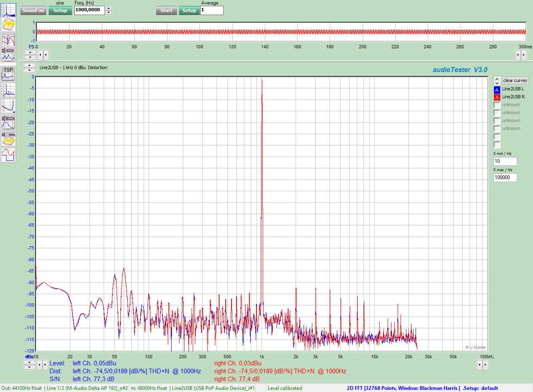Click the Freq. (Hz) input field
The height and width of the screenshot is (392, 533).
click(x=90, y=10)
